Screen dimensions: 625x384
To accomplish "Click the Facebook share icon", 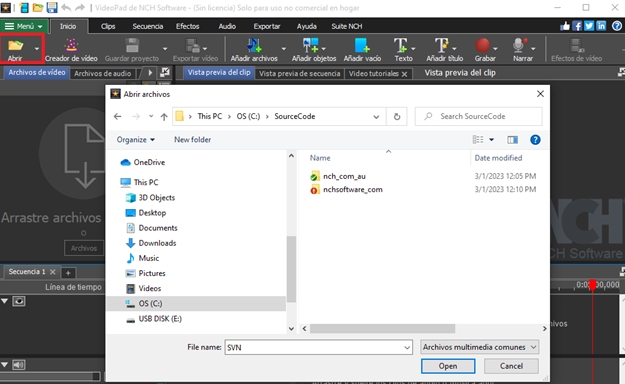I will click(x=577, y=26).
